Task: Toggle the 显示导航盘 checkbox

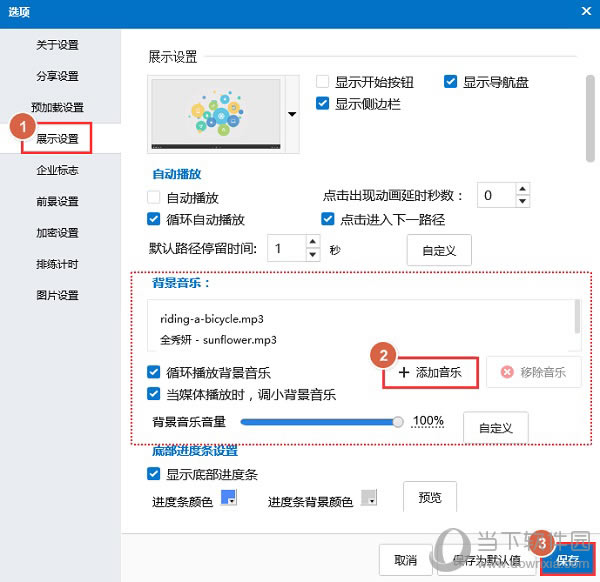Action: [451, 82]
